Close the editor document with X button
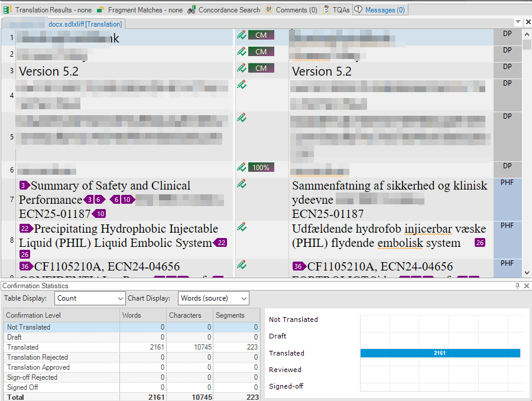 528,22
